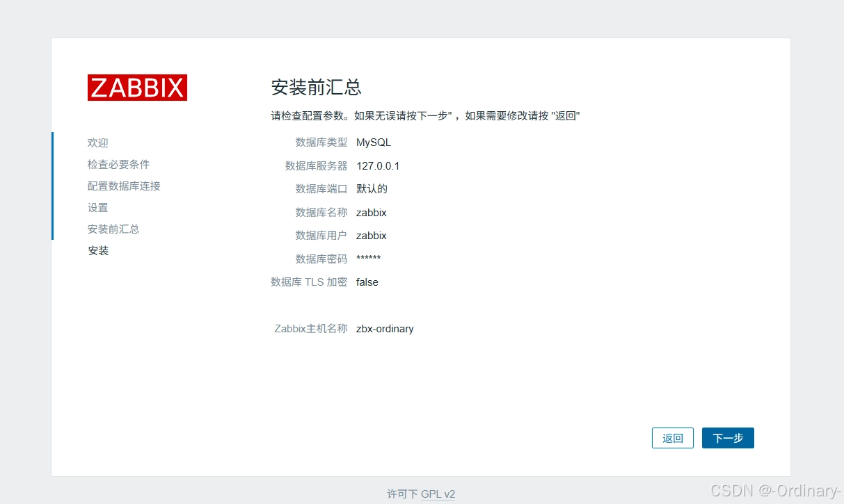Click the 数据库服务器 label
Image resolution: width=844 pixels, height=504 pixels.
(316, 166)
